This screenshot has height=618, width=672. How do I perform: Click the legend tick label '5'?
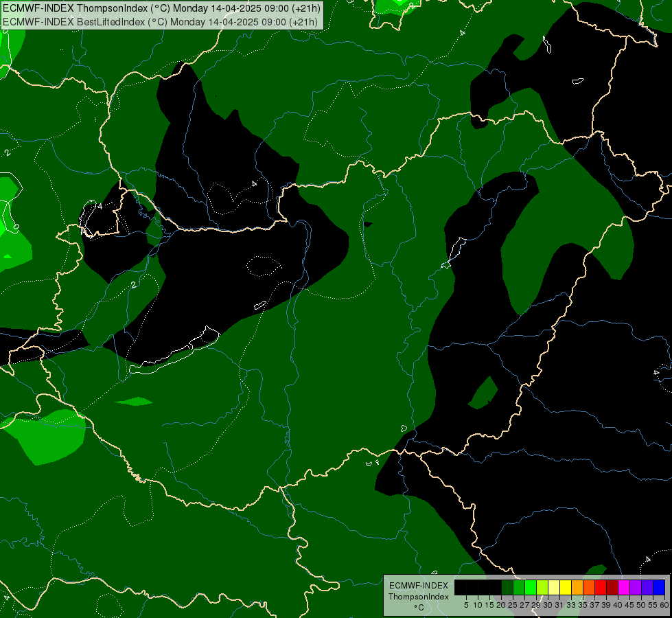[x=466, y=605]
